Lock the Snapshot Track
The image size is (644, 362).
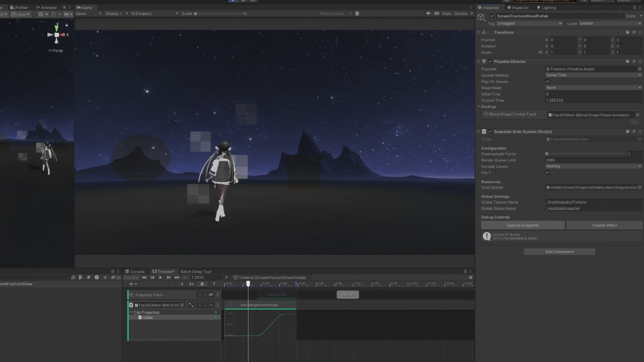coord(205,295)
